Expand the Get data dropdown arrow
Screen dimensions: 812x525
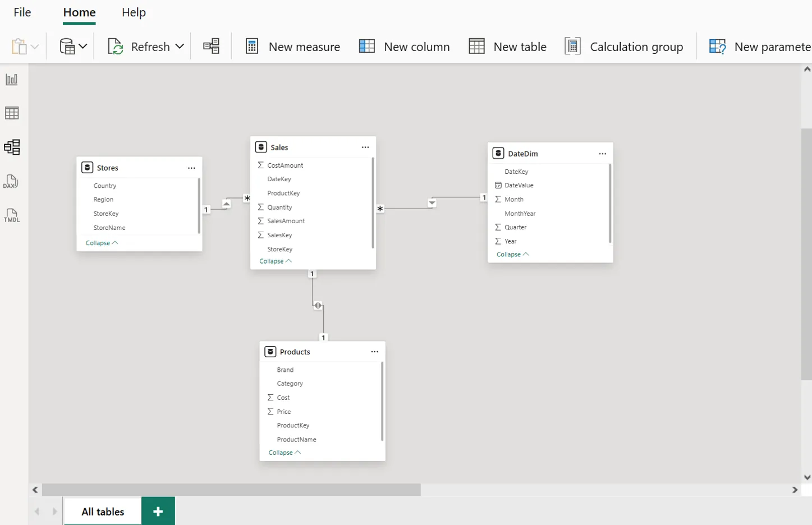pos(83,47)
